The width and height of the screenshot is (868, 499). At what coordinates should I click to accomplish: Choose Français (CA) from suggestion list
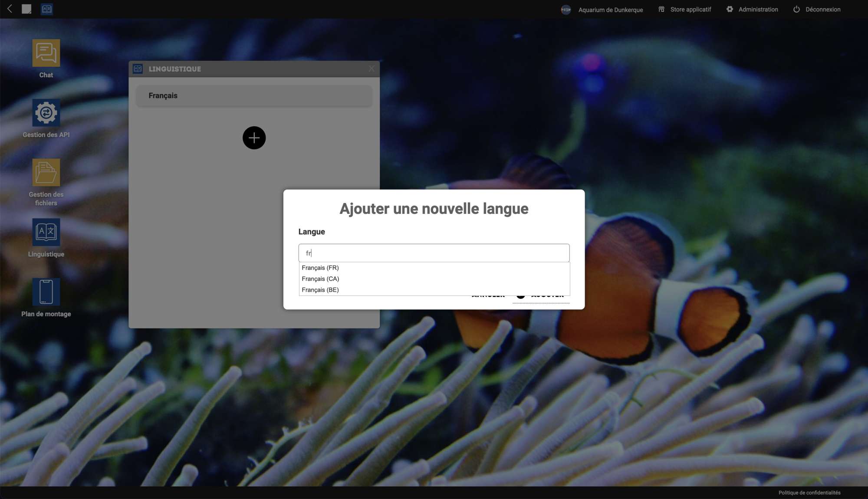[x=320, y=279]
